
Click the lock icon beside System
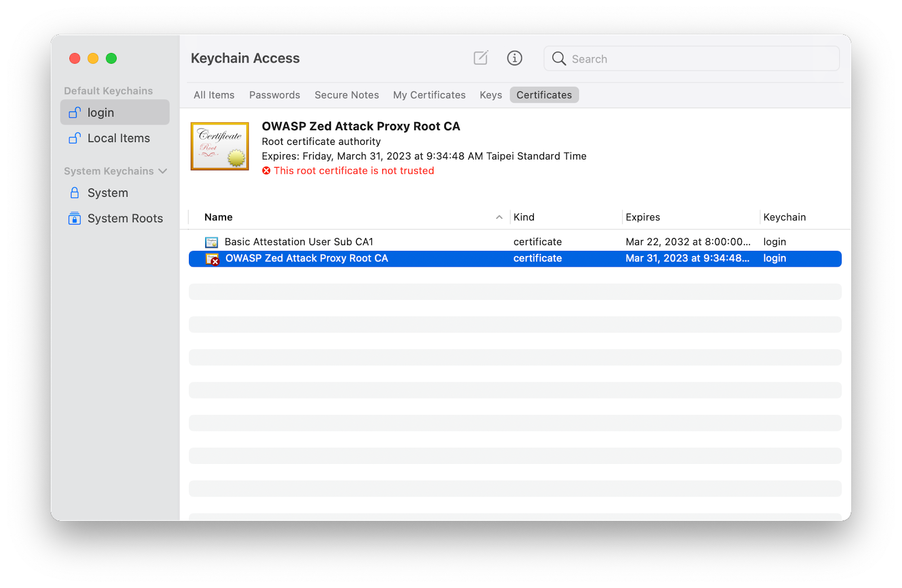(x=74, y=193)
